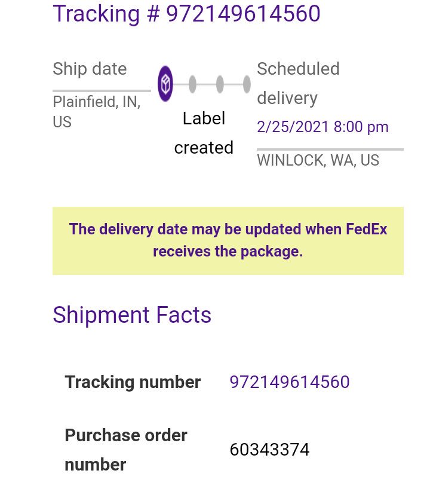Click the Ship date label
The height and width of the screenshot is (504, 430).
pyautogui.click(x=90, y=69)
